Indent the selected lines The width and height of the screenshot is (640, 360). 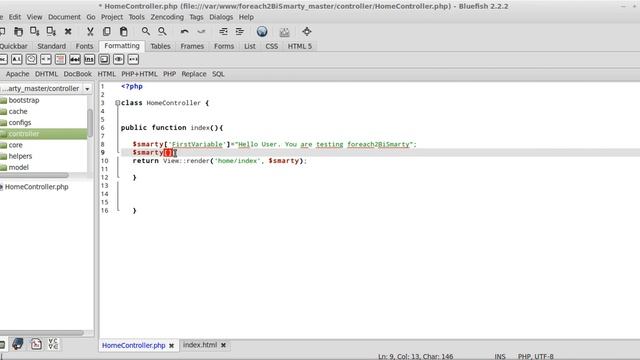240,31
